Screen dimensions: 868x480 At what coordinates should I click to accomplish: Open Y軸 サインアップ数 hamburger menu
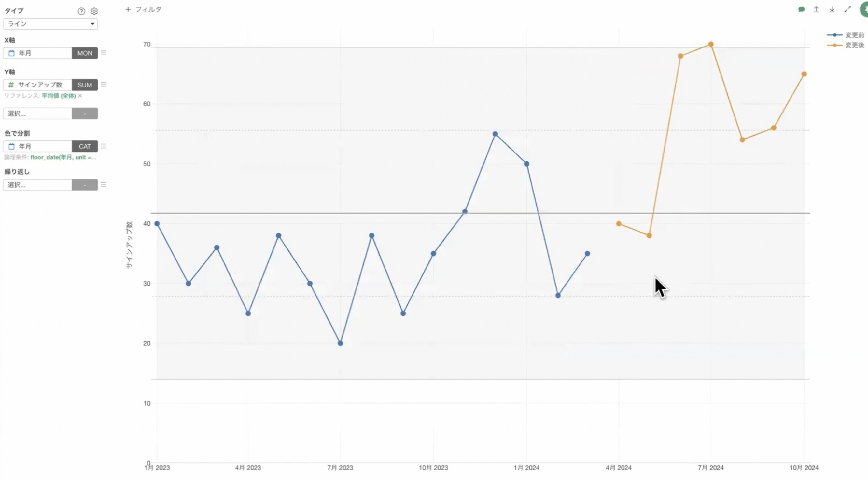click(104, 85)
